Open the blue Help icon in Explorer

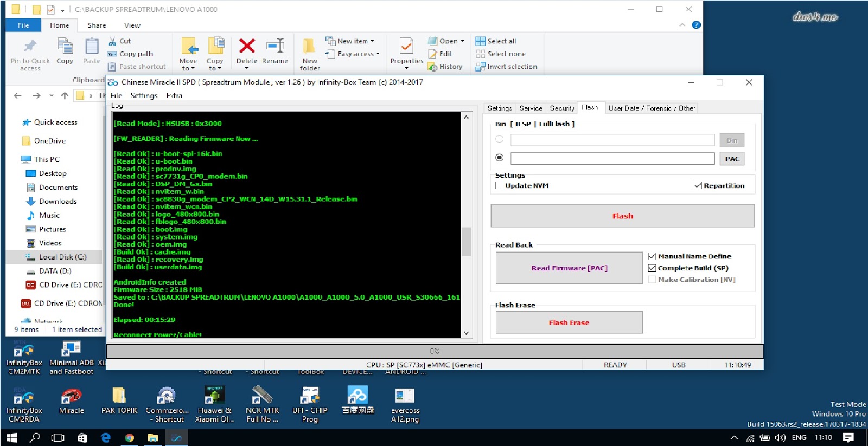click(696, 25)
